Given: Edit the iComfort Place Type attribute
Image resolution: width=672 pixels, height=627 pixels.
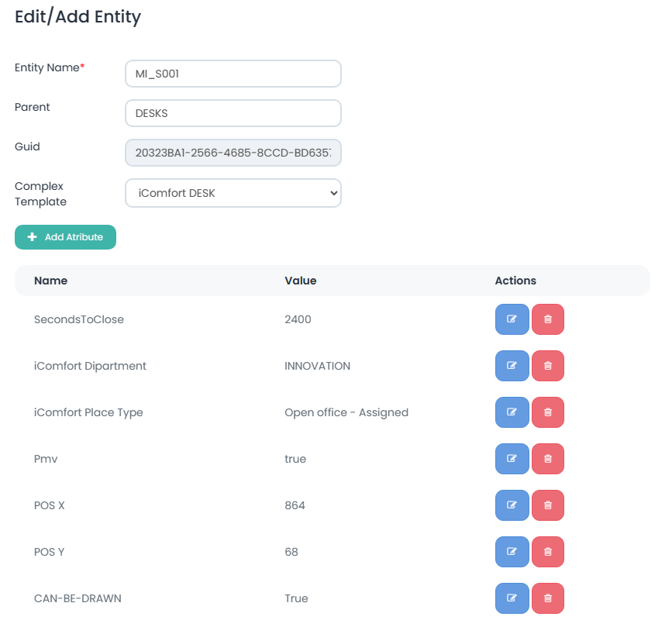Looking at the screenshot, I should [512, 412].
